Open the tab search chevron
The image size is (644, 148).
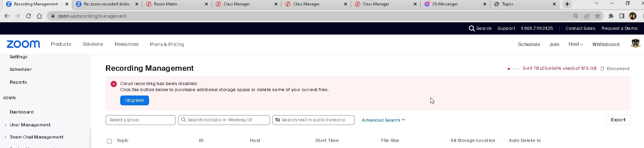tap(596, 3)
